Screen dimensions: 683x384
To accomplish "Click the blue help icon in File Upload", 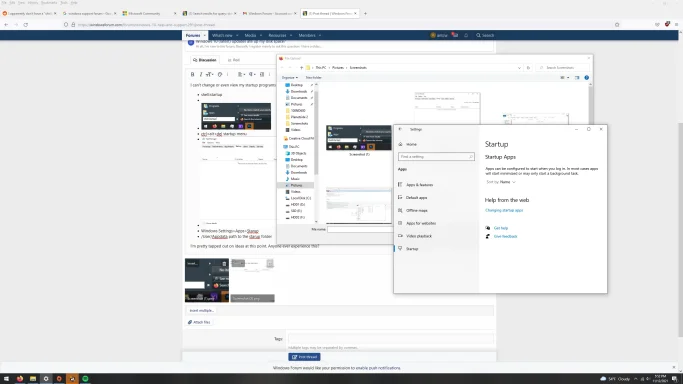I will coord(586,77).
